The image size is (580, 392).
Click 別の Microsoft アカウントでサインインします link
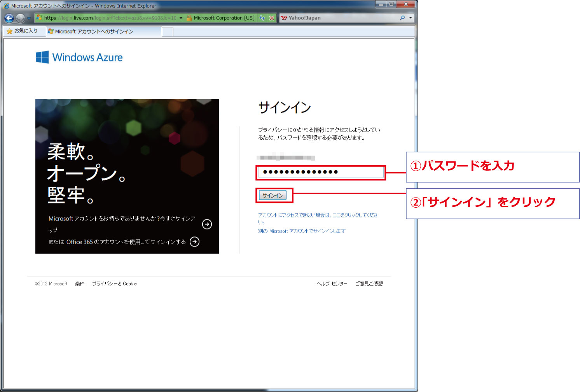[x=302, y=231]
